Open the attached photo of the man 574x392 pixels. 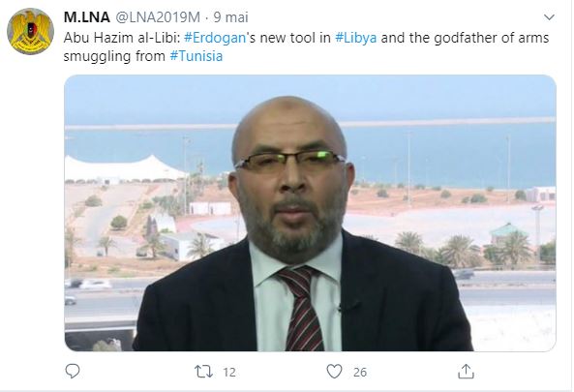310,213
